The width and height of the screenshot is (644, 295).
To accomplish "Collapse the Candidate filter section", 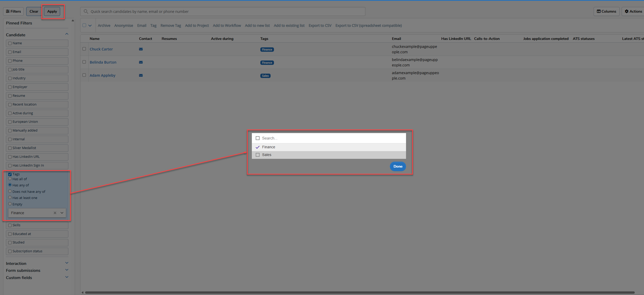I will [x=67, y=34].
